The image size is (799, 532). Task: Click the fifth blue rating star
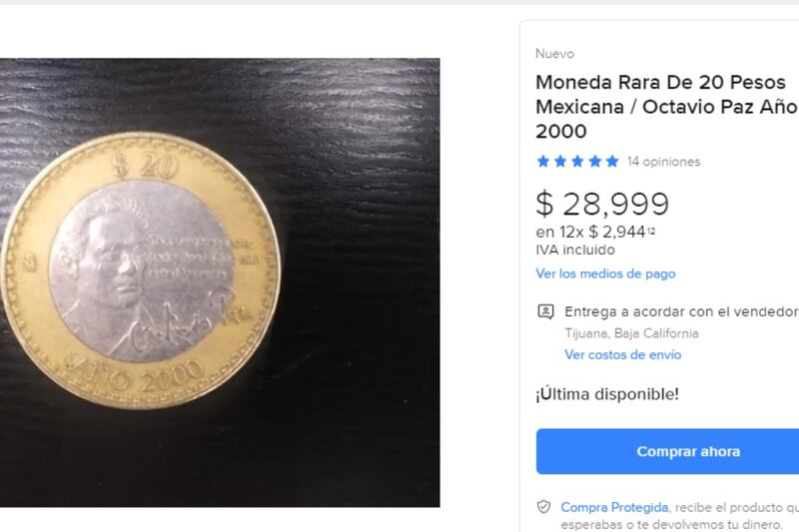(612, 162)
